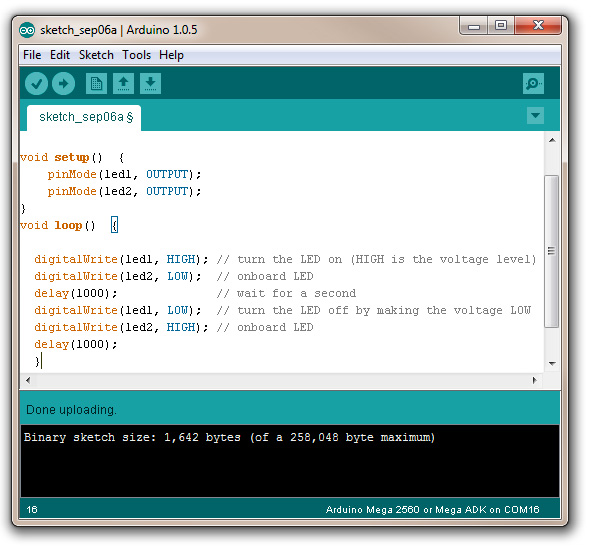Click the vertical scrollbar thumb
The width and height of the screenshot is (594, 548).
pos(552,251)
